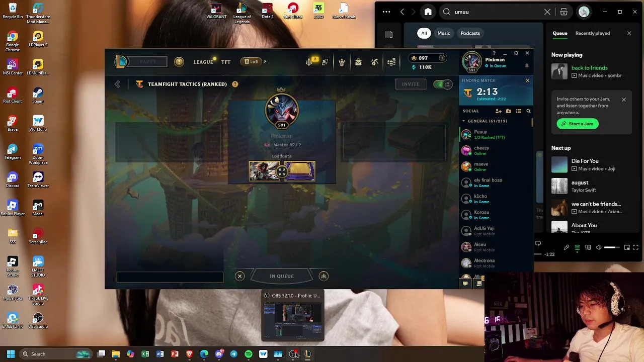This screenshot has width=644, height=362.
Task: Switch to Recently played tab
Action: [592, 33]
